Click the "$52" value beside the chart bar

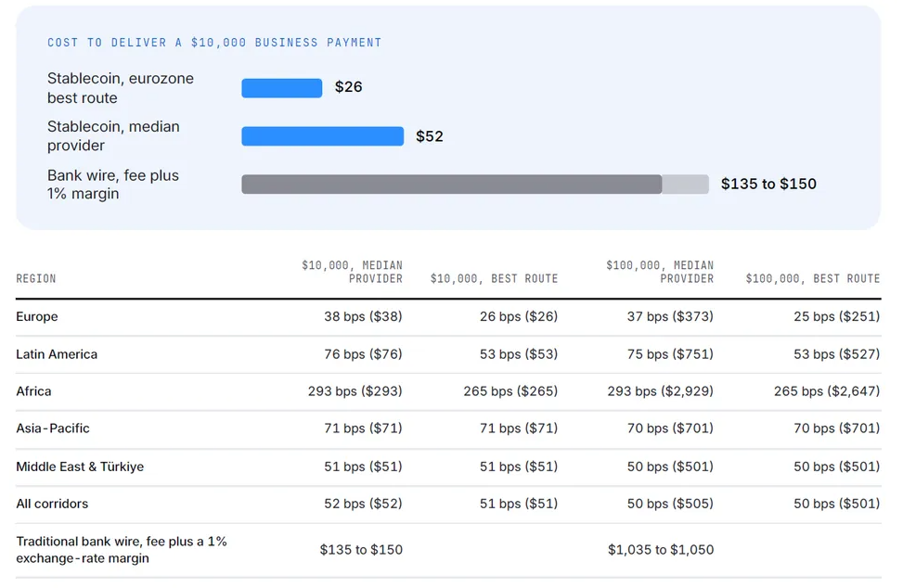430,136
